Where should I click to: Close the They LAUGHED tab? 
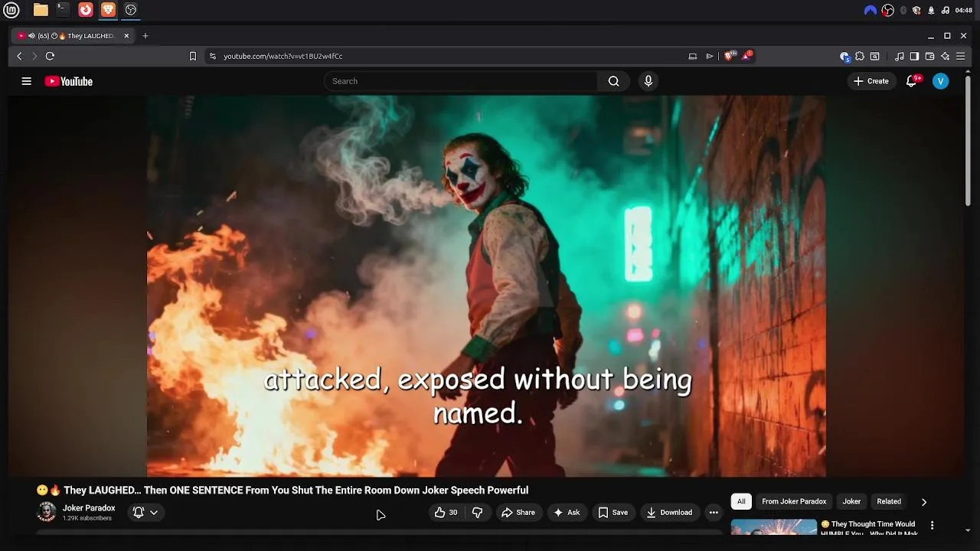(x=126, y=36)
